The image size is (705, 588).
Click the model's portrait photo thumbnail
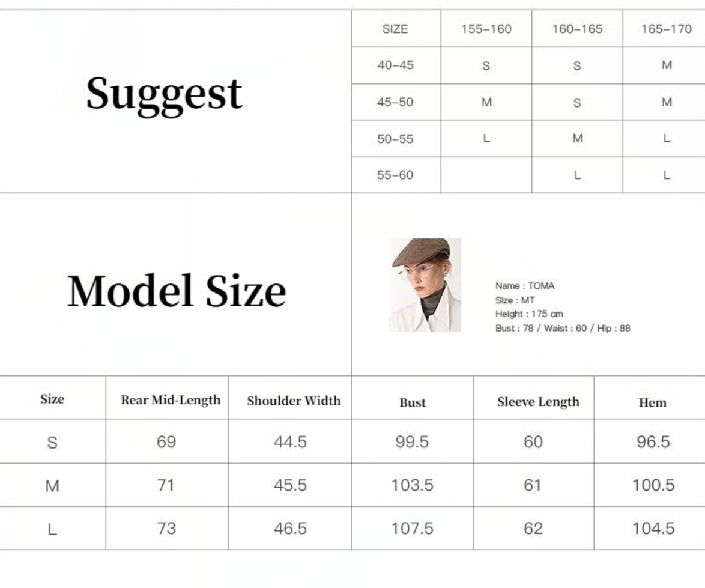(x=425, y=285)
